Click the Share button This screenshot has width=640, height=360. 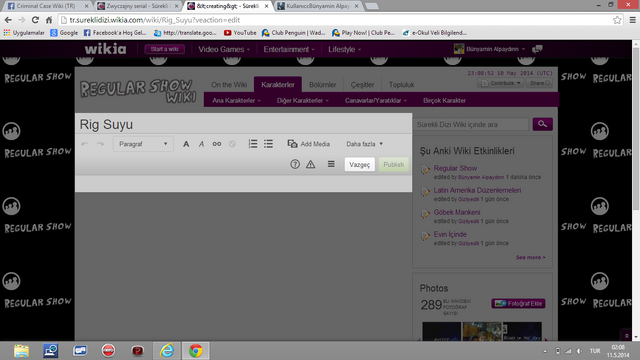(x=539, y=83)
